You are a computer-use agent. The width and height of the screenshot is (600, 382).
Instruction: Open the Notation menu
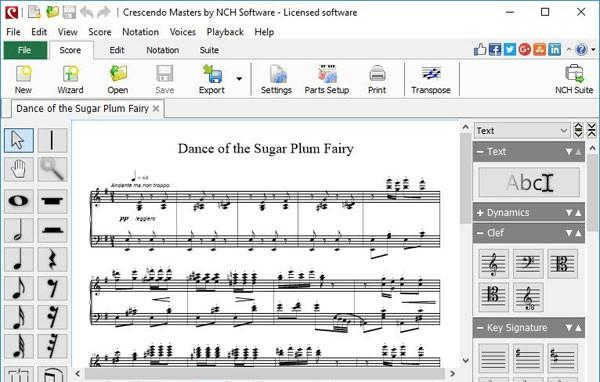(140, 32)
